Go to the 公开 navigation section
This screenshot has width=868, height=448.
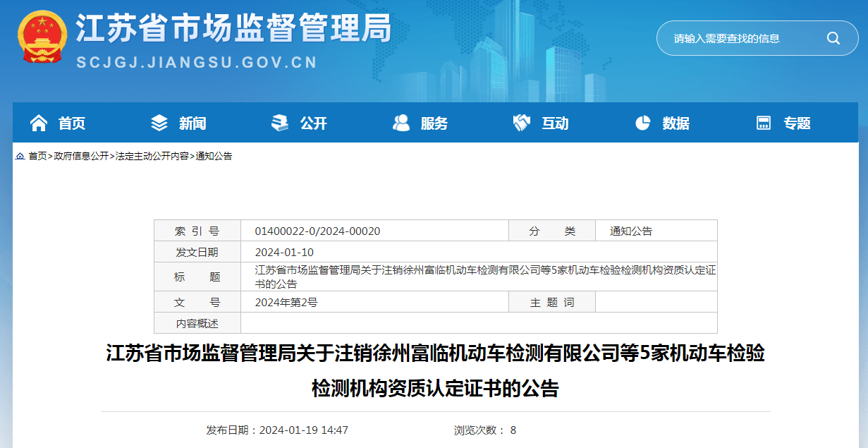coord(314,123)
